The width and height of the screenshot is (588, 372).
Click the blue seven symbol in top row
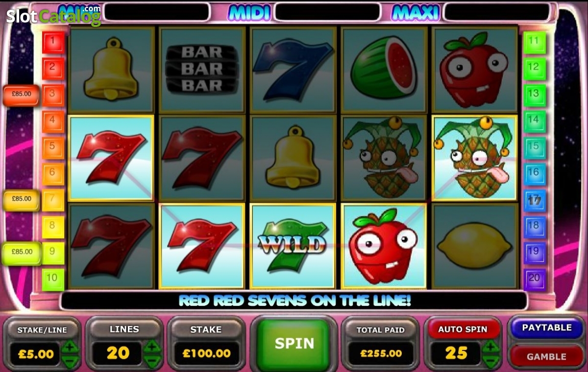(x=293, y=69)
